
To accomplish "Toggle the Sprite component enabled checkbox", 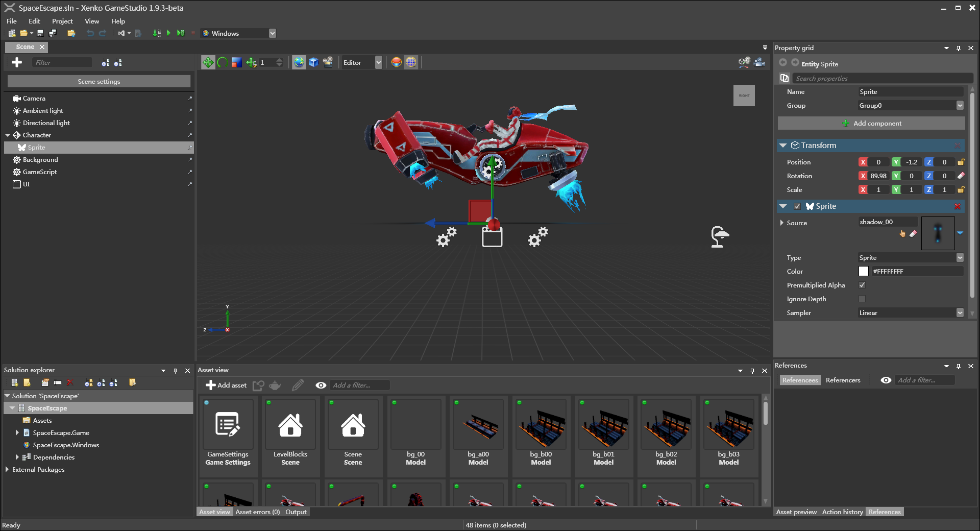I will pos(797,206).
